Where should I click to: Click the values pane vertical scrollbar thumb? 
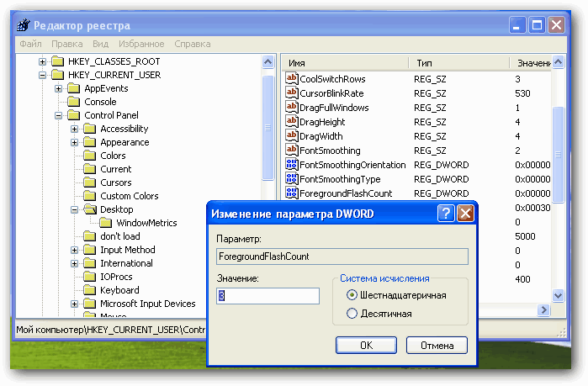point(558,155)
